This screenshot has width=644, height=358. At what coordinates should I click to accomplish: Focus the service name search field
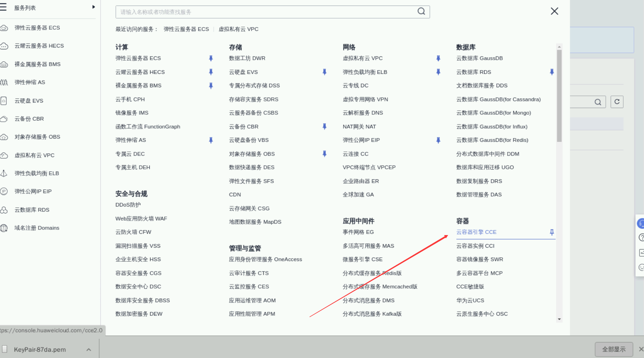pyautogui.click(x=273, y=12)
